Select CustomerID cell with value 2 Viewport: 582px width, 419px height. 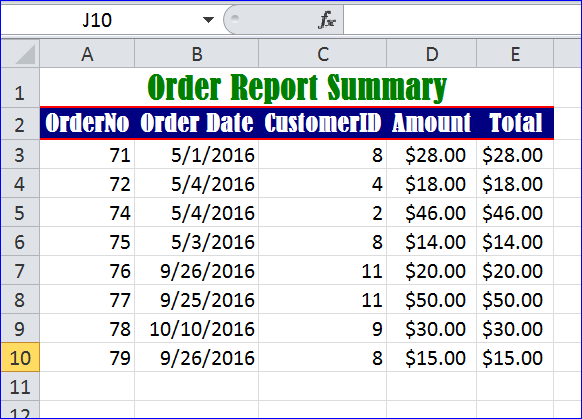pyautogui.click(x=323, y=213)
